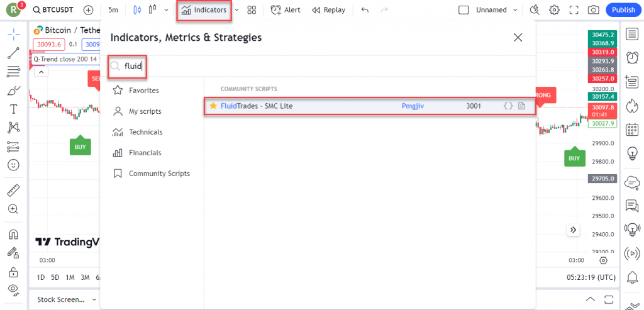Image resolution: width=644 pixels, height=310 pixels.
Task: Start bar Replay mode
Action: (328, 10)
